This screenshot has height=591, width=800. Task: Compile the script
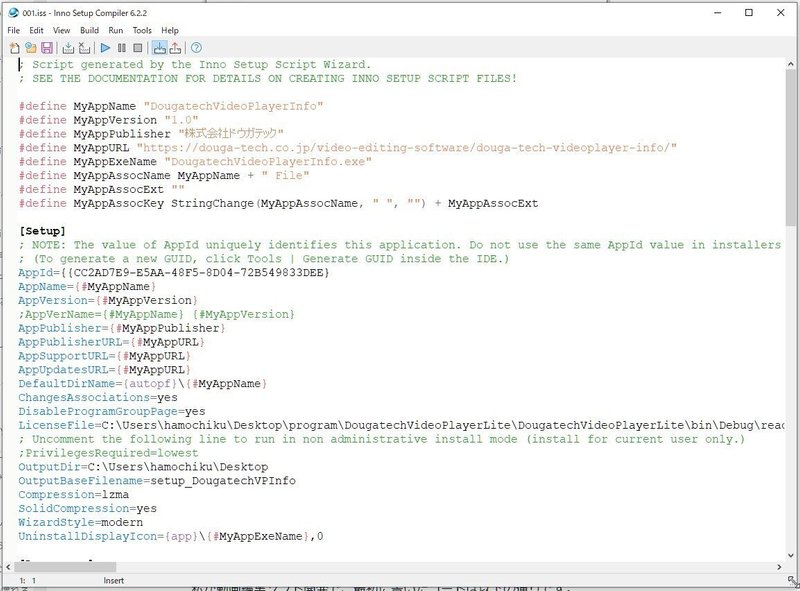click(68, 48)
